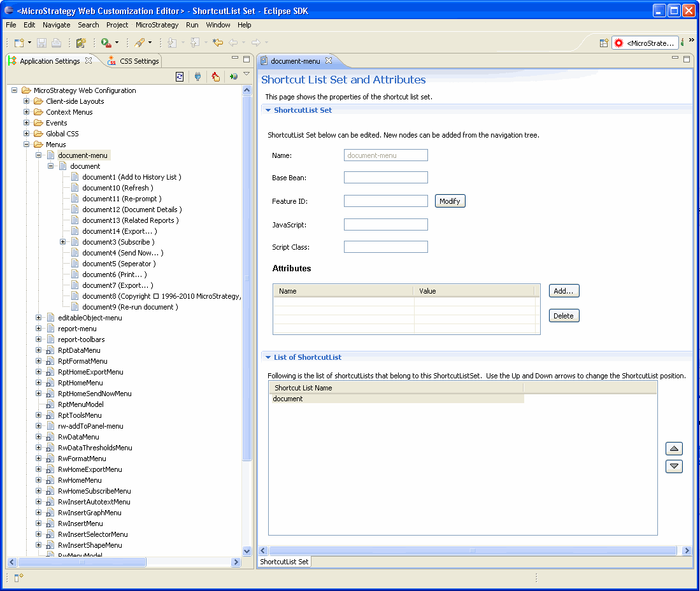Click the Delete attribute button
This screenshot has height=591, width=700.
tap(564, 316)
